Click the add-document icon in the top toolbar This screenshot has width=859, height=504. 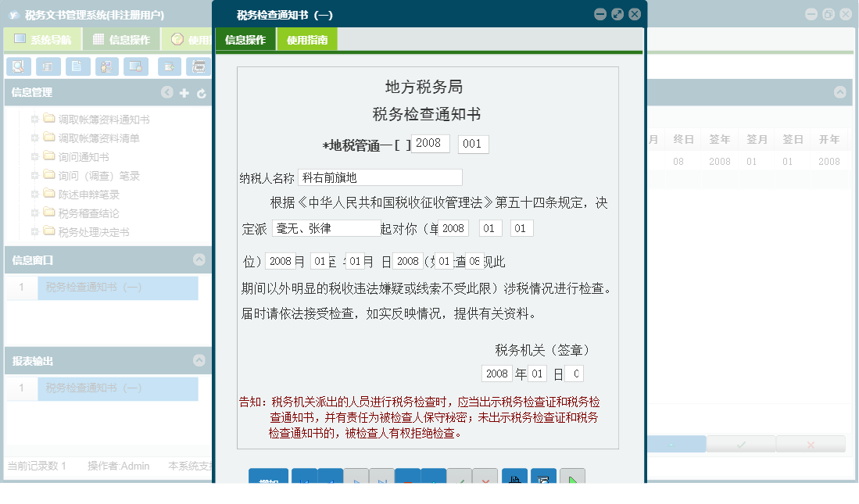[169, 66]
